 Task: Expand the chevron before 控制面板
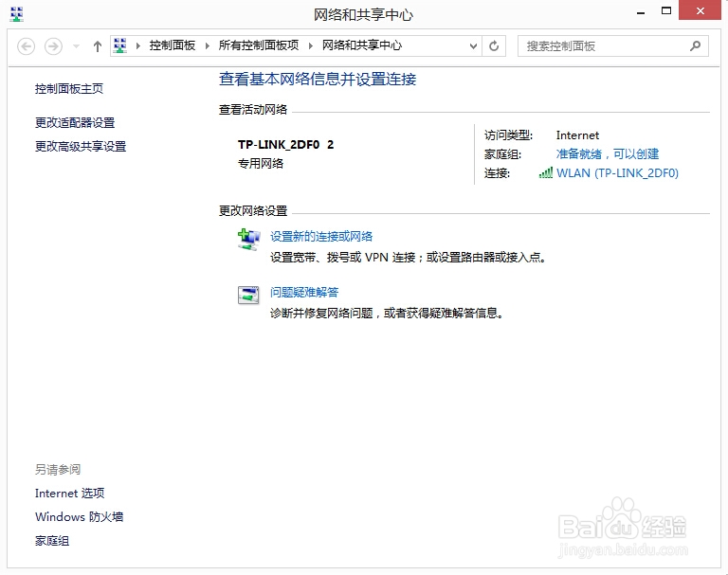pos(137,45)
